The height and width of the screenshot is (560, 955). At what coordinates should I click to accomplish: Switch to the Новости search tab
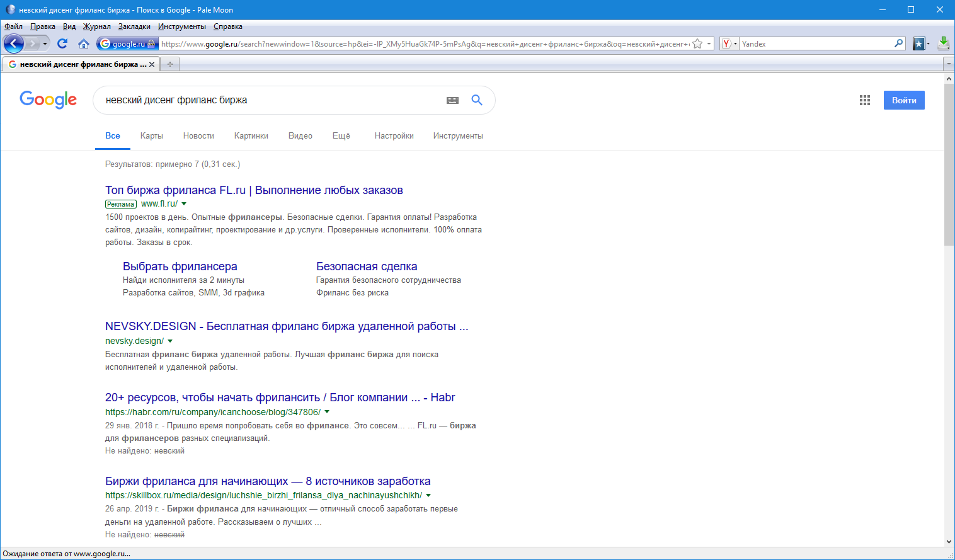point(198,135)
